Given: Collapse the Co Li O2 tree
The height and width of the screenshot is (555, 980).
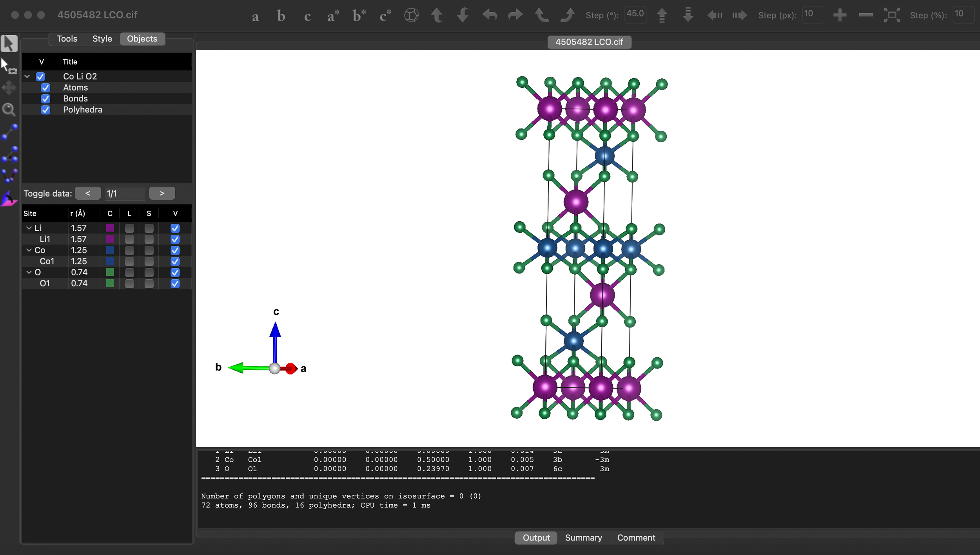Looking at the screenshot, I should [x=27, y=76].
